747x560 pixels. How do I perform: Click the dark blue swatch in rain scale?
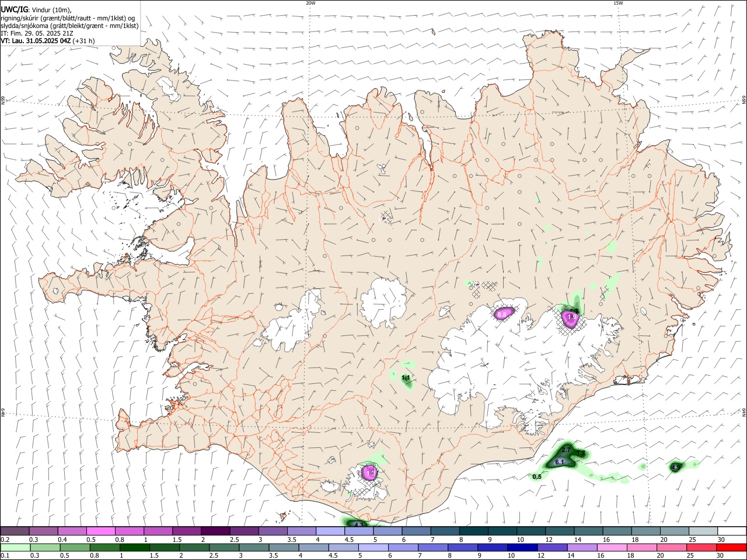[x=521, y=548]
